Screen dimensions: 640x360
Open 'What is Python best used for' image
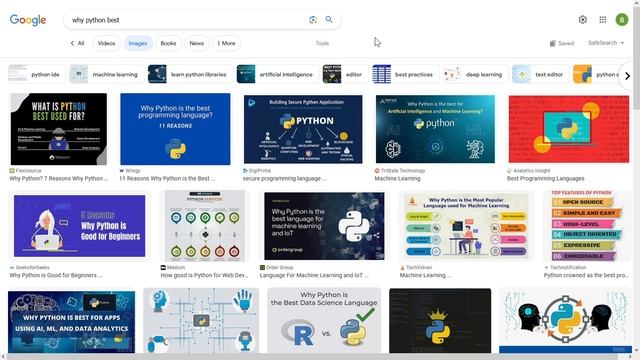click(59, 129)
